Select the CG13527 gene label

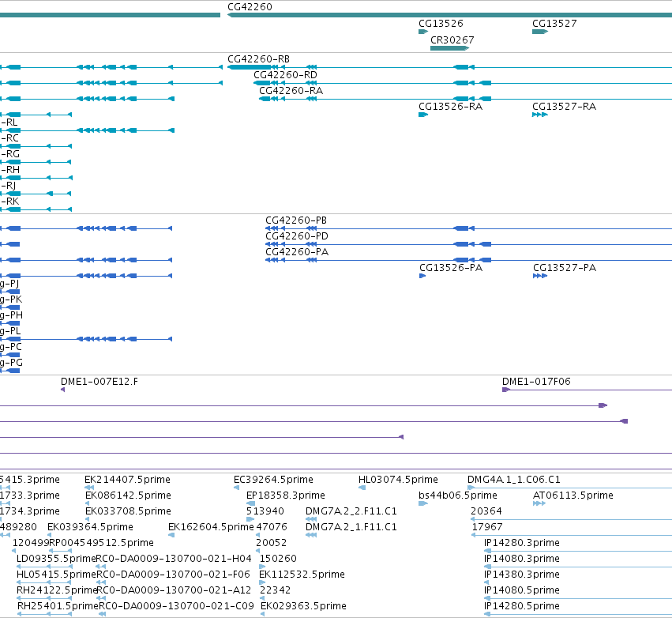pyautogui.click(x=554, y=24)
